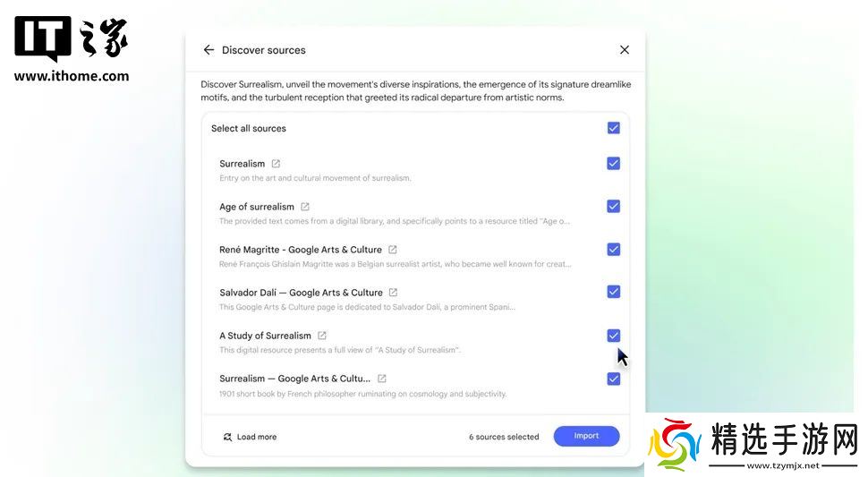Toggle the René Magritte source checkbox
The width and height of the screenshot is (868, 477).
pos(613,249)
